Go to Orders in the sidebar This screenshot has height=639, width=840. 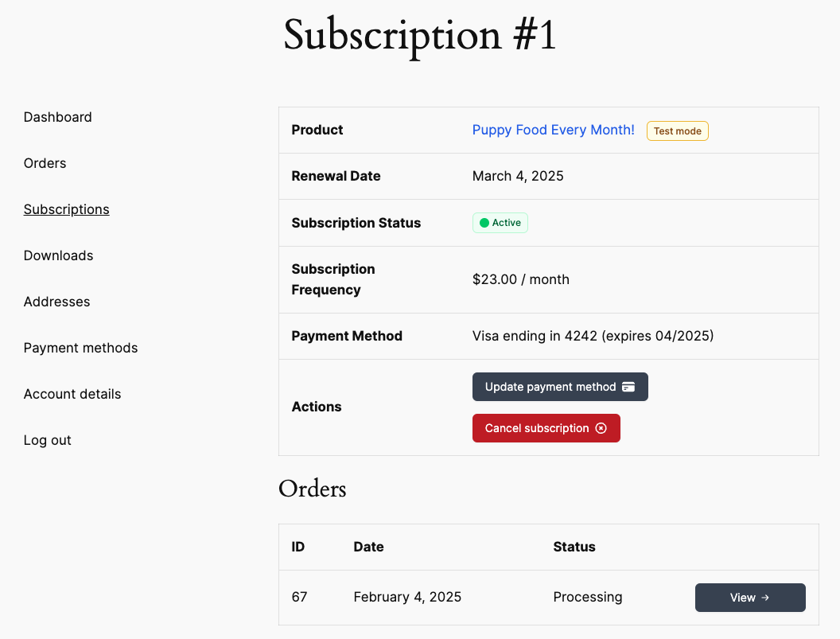[45, 163]
